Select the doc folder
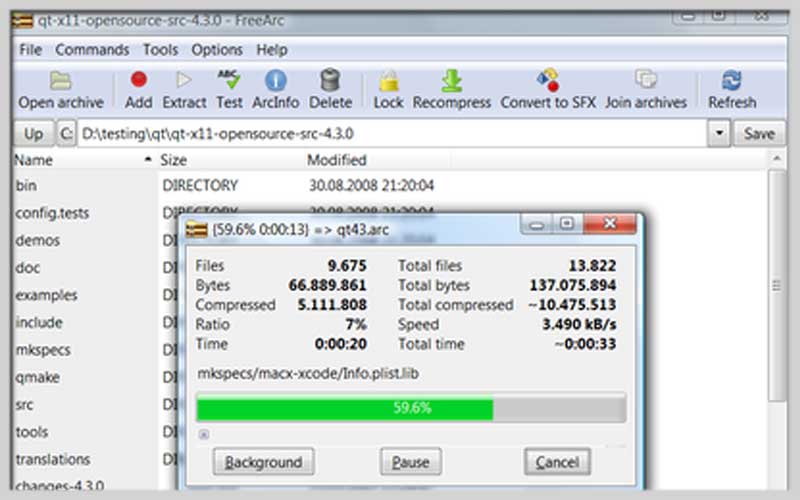 coord(28,267)
